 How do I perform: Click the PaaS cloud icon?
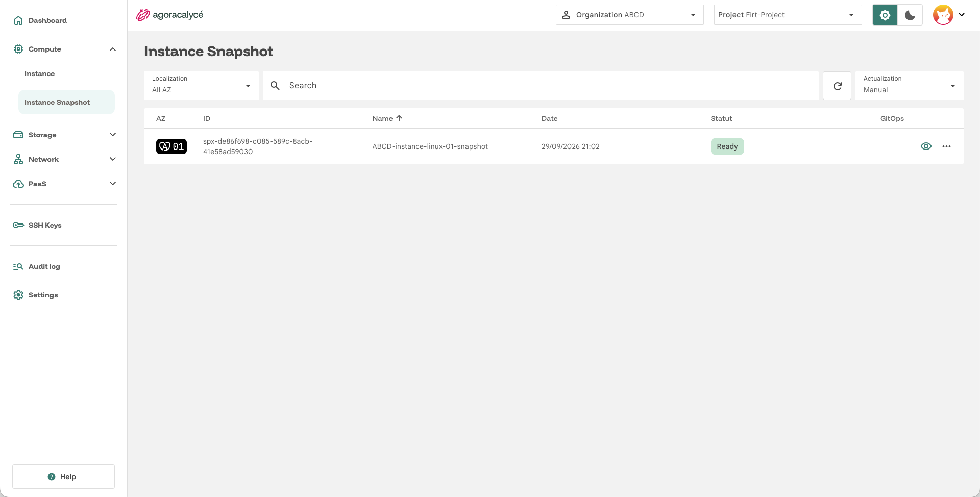click(18, 184)
